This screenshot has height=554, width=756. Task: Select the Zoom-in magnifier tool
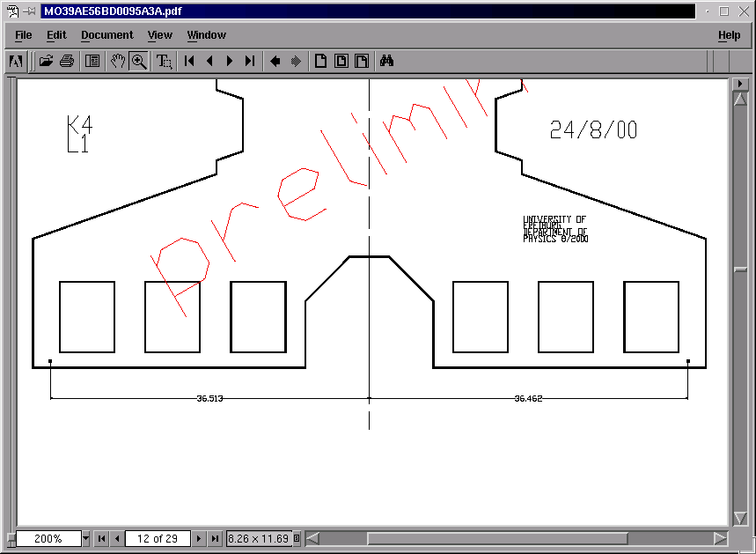[139, 62]
